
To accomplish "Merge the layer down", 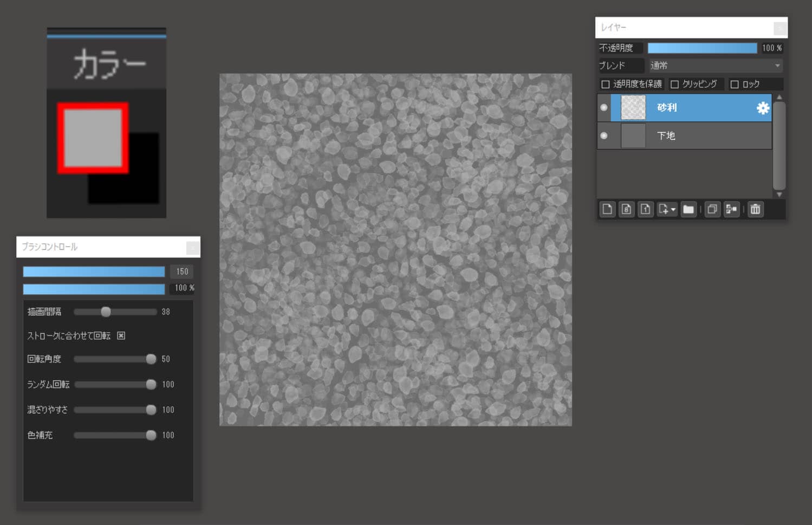I will pyautogui.click(x=731, y=209).
